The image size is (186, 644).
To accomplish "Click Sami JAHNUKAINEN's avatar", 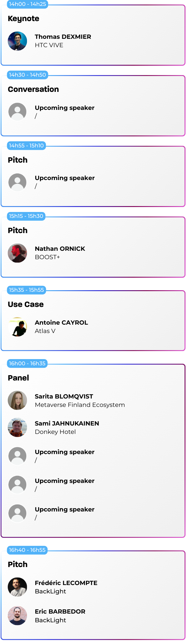I will coord(17,427).
